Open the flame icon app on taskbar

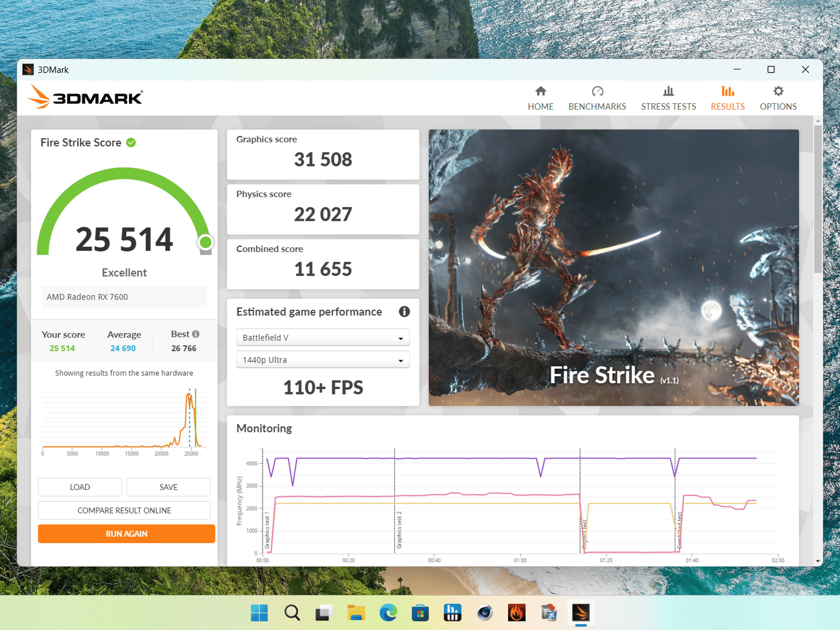(x=516, y=613)
